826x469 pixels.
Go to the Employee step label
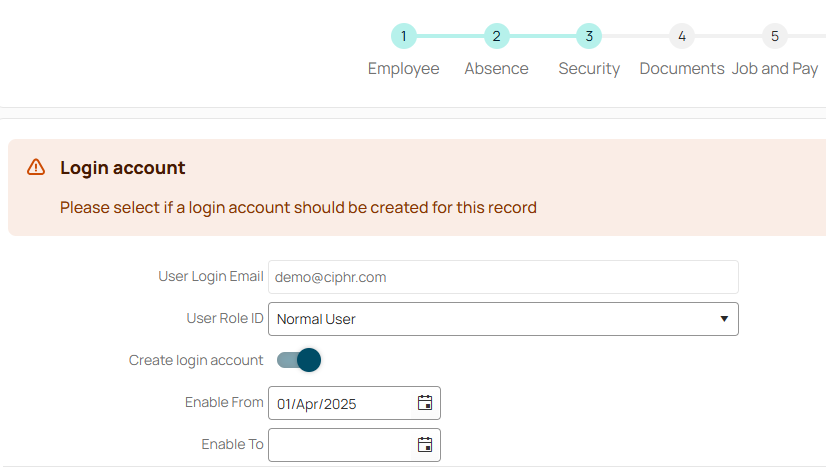404,69
